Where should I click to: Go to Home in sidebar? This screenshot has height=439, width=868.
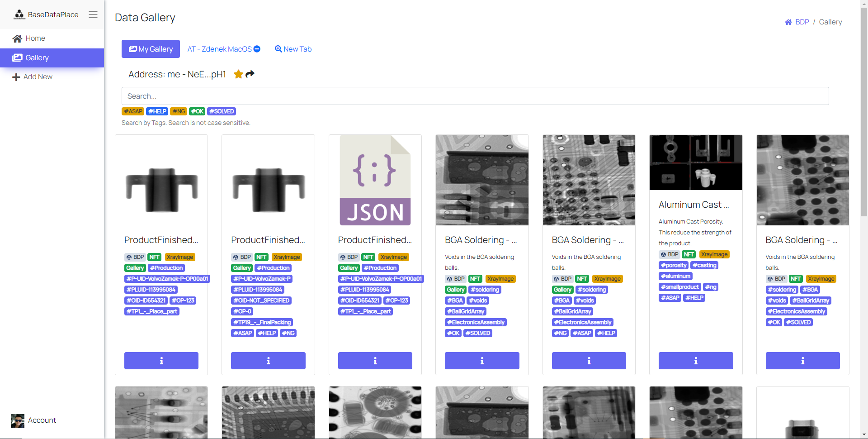click(x=35, y=38)
